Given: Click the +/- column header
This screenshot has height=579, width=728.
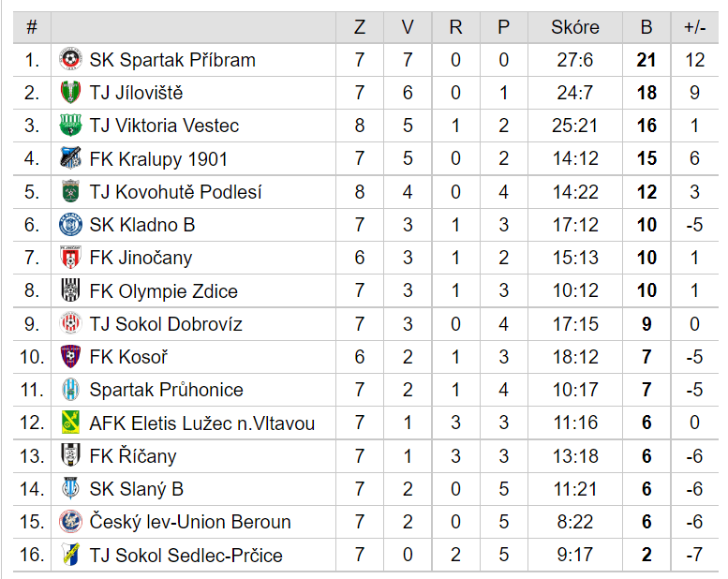Looking at the screenshot, I should (695, 27).
